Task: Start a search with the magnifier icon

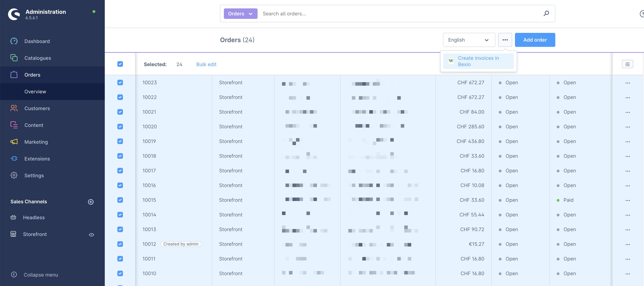Action: (x=546, y=13)
